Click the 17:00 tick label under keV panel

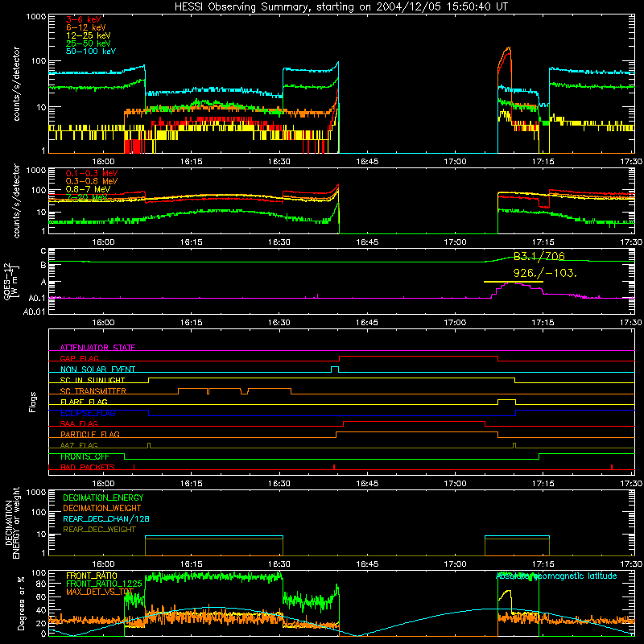tap(455, 162)
